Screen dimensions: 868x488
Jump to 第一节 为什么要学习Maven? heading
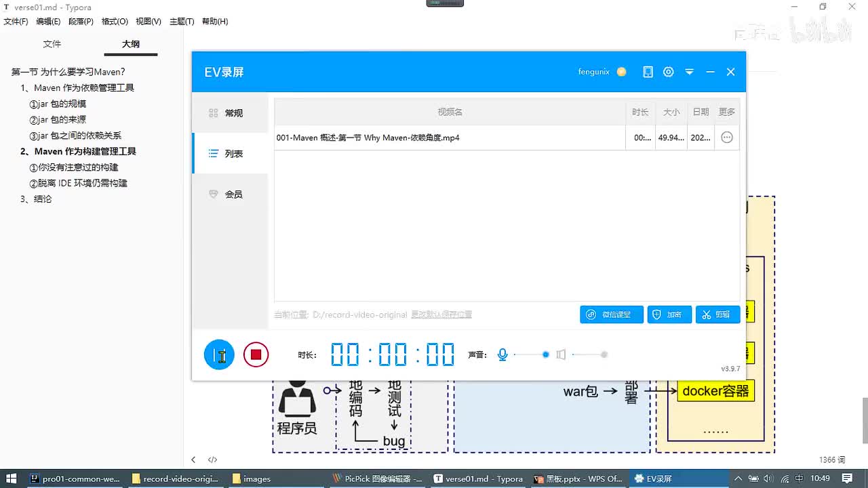68,72
